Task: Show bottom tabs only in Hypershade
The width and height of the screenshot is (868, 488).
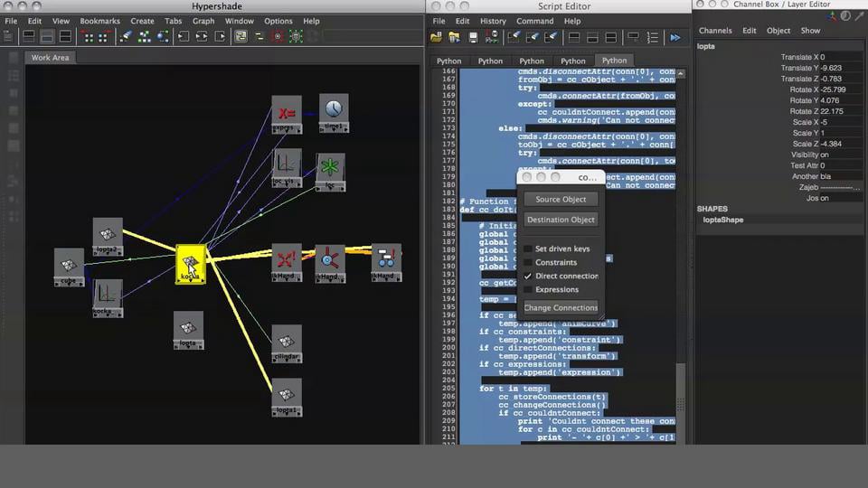Action: [x=47, y=37]
